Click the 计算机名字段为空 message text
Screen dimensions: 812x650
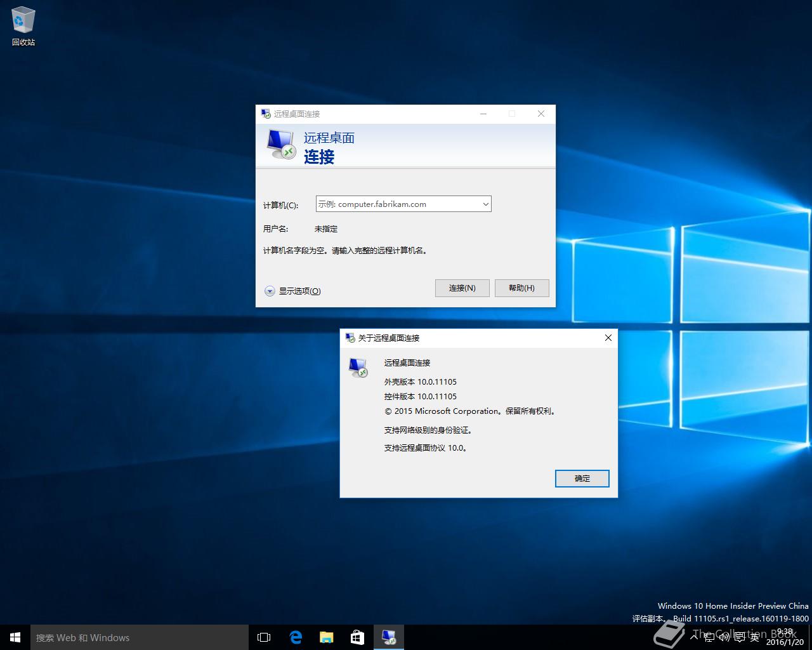[346, 250]
